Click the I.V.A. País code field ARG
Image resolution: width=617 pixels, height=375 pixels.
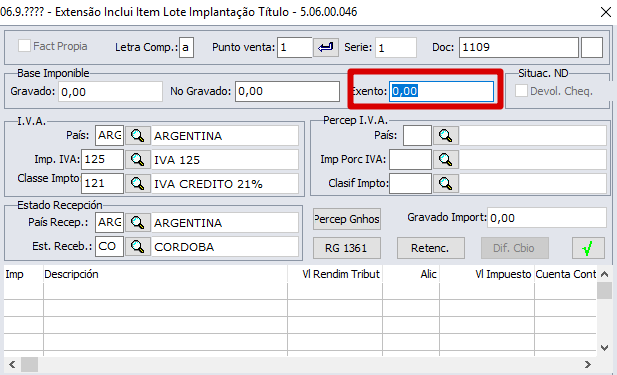(x=109, y=136)
